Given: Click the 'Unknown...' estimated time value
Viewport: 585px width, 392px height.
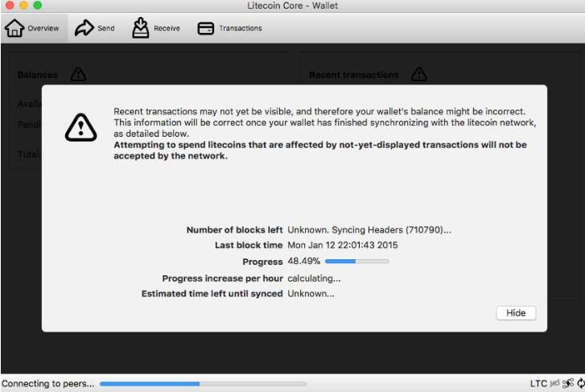Looking at the screenshot, I should pyautogui.click(x=311, y=294).
